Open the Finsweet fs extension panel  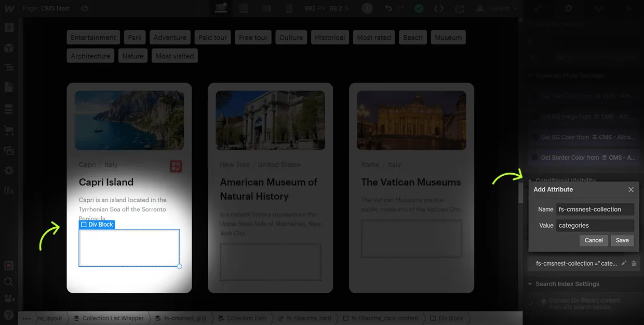tap(9, 190)
